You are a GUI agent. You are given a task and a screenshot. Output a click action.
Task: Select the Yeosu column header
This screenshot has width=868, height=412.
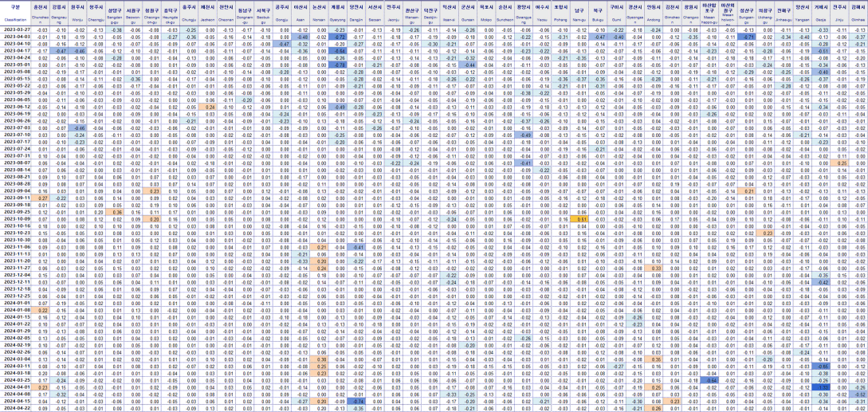[542, 14]
